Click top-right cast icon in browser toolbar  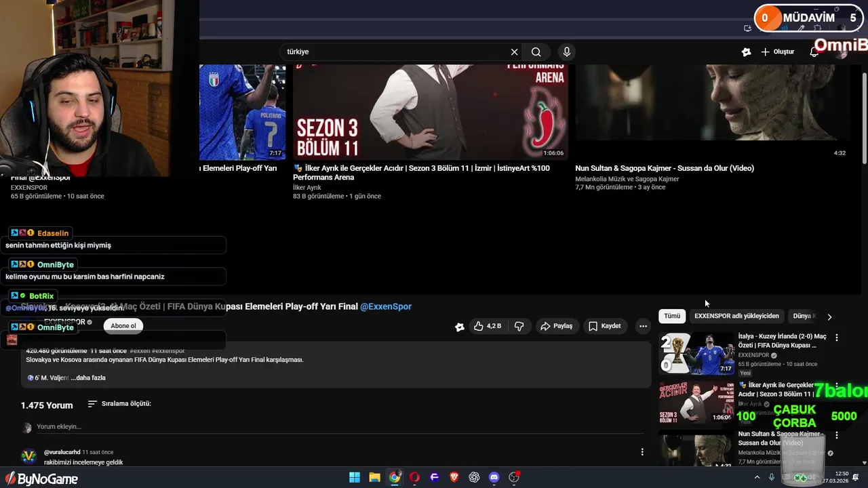[747, 28]
